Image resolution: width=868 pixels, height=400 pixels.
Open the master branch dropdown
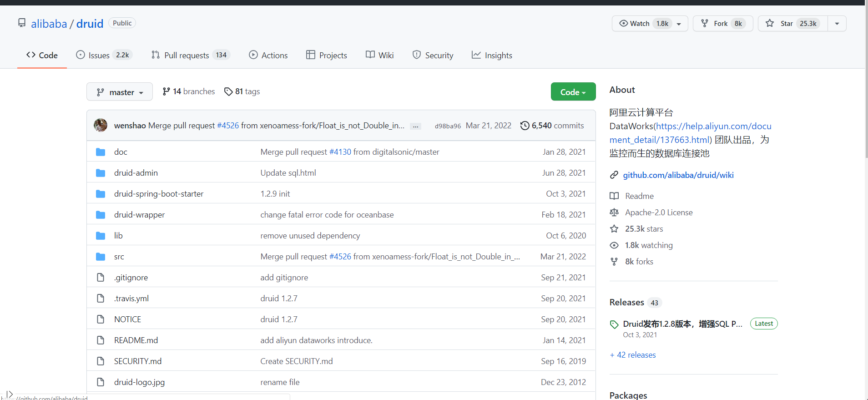tap(120, 92)
